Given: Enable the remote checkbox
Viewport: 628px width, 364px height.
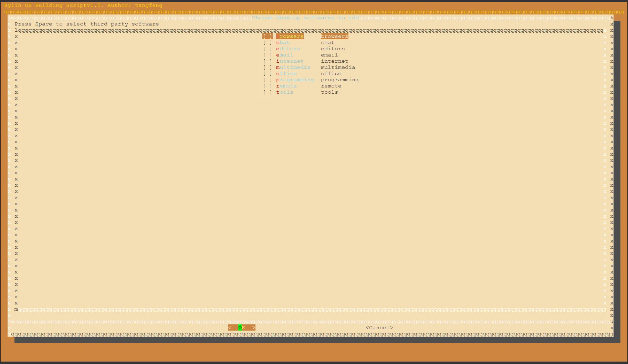Looking at the screenshot, I should click(268, 86).
